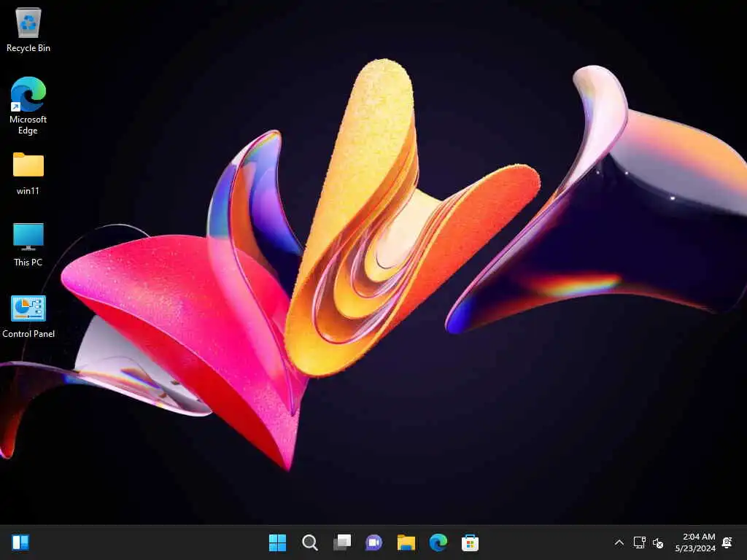This screenshot has width=747, height=560.
Task: Expand hidden system tray icons chevron
Action: click(619, 542)
